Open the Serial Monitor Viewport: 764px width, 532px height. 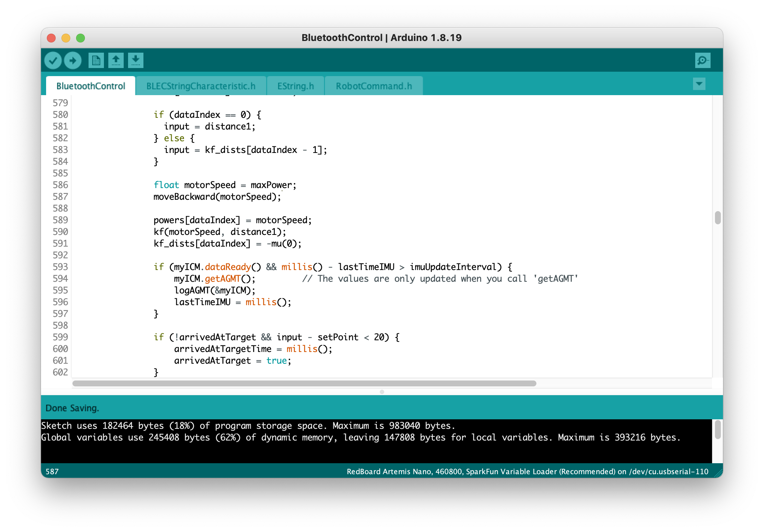[x=703, y=60]
